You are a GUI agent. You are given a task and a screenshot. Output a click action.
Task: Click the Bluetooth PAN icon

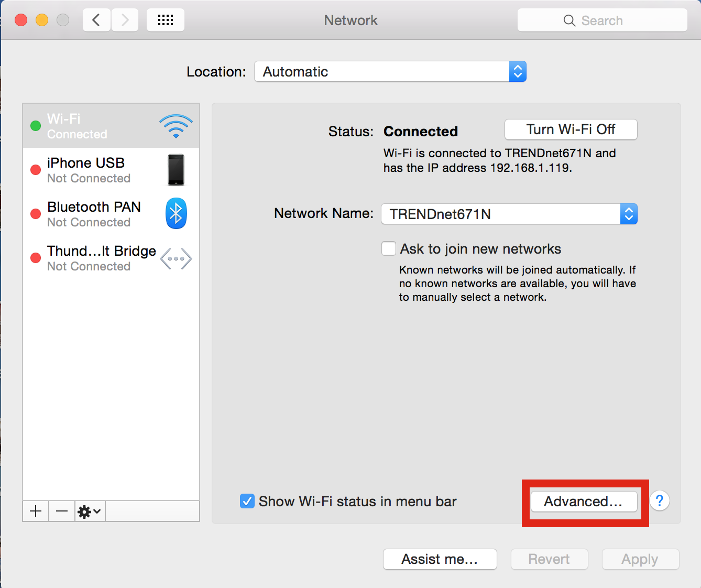tap(176, 213)
